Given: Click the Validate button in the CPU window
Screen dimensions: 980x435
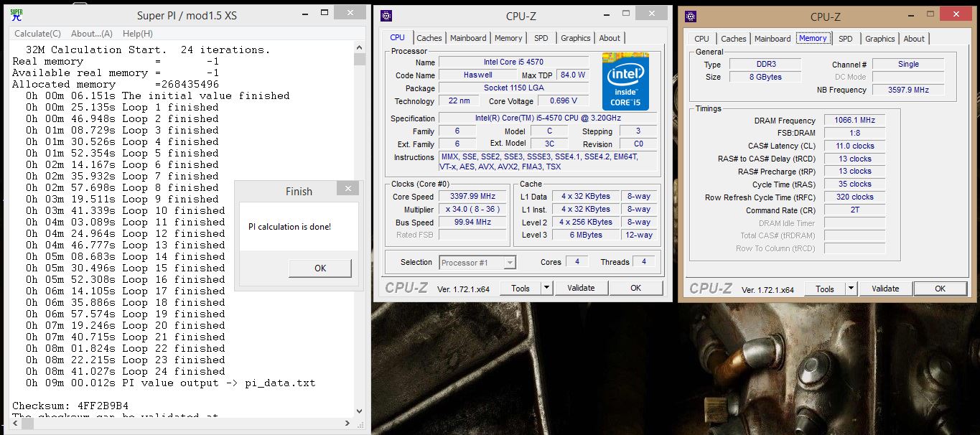Looking at the screenshot, I should [581, 288].
